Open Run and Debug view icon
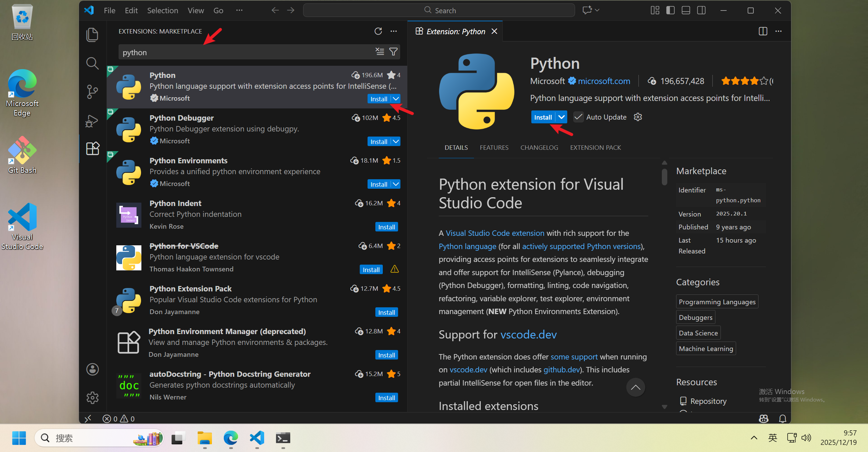Image resolution: width=868 pixels, height=452 pixels. click(92, 121)
